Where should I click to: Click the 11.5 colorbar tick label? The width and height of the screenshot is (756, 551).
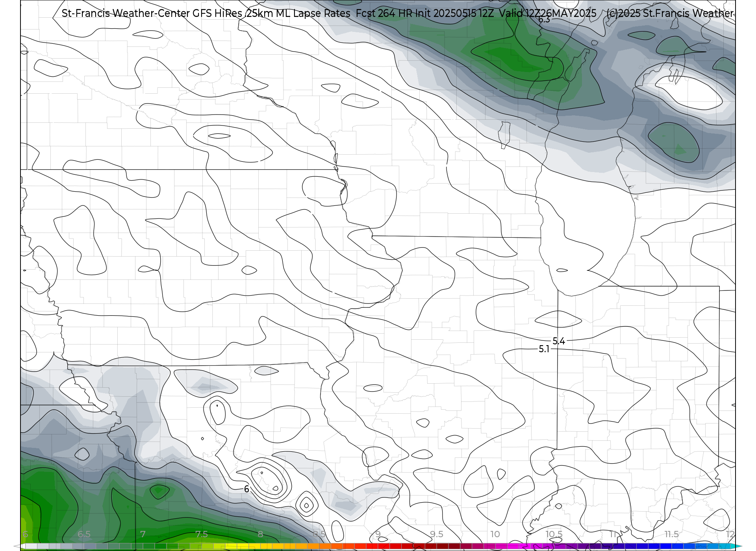[672, 534]
